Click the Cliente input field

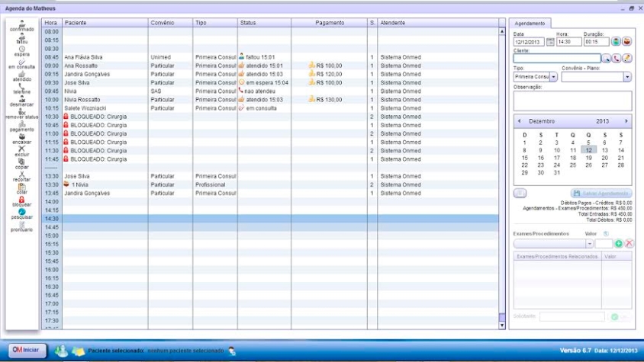pyautogui.click(x=557, y=58)
